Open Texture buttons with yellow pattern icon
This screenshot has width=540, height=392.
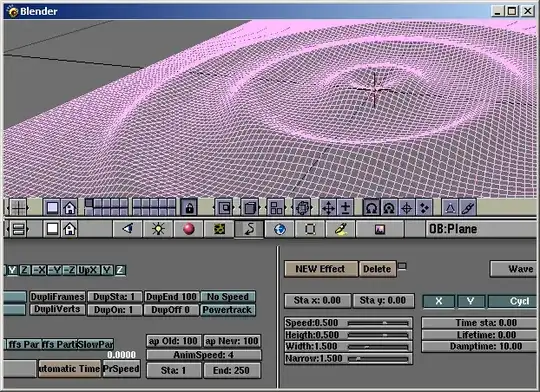[219, 229]
